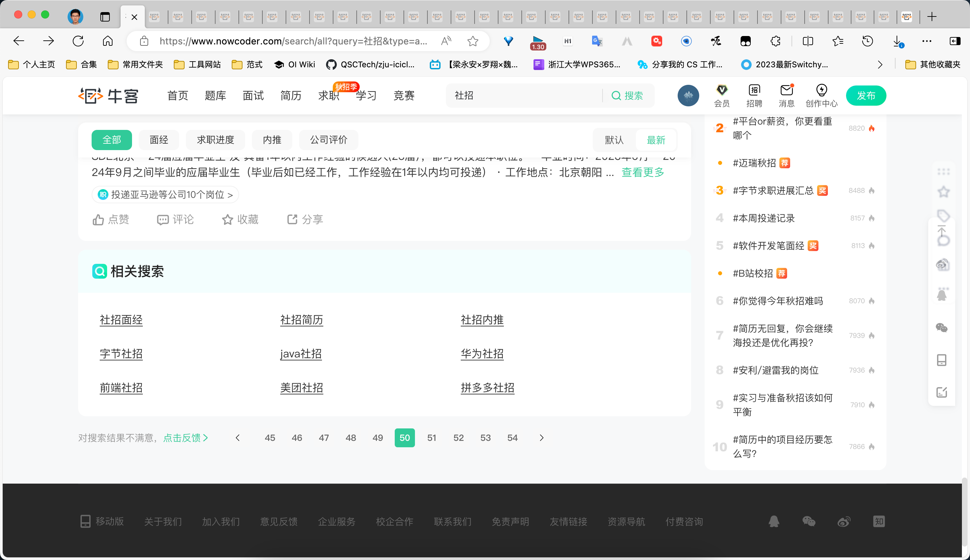This screenshot has width=970, height=560.
Task: Click the 收藏 star icon on post
Action: (x=227, y=220)
